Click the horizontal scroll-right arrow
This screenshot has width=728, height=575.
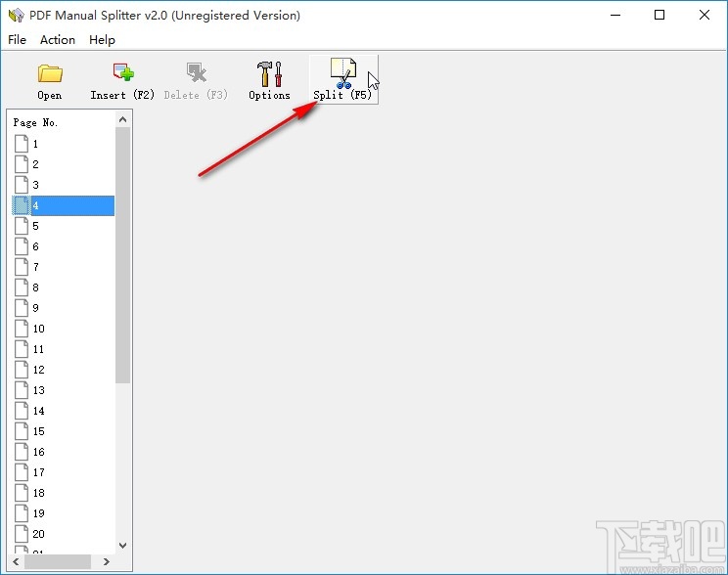107,562
